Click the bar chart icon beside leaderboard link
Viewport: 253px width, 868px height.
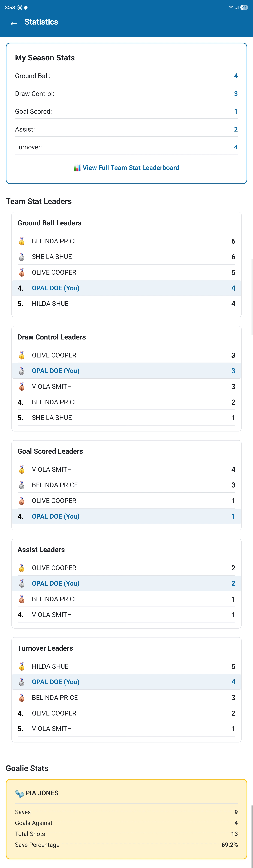coord(76,167)
